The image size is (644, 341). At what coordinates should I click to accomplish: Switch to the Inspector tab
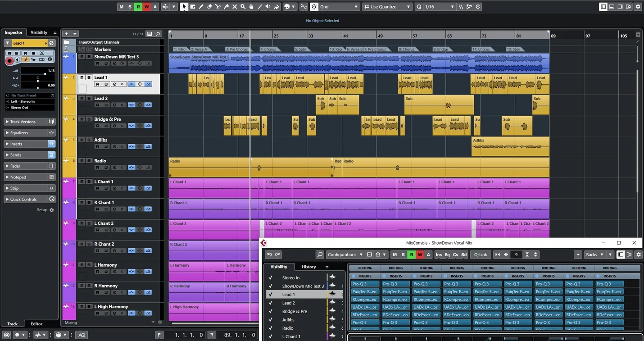pos(14,32)
